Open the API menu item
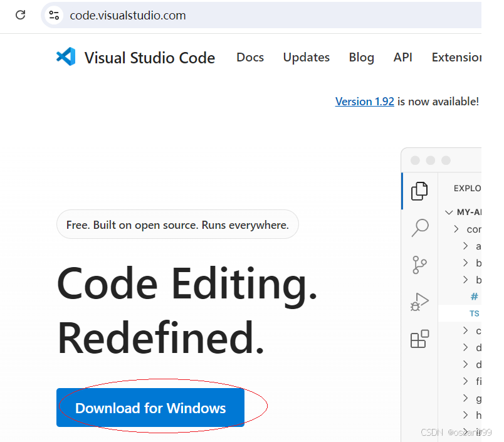504x442 pixels. click(402, 57)
